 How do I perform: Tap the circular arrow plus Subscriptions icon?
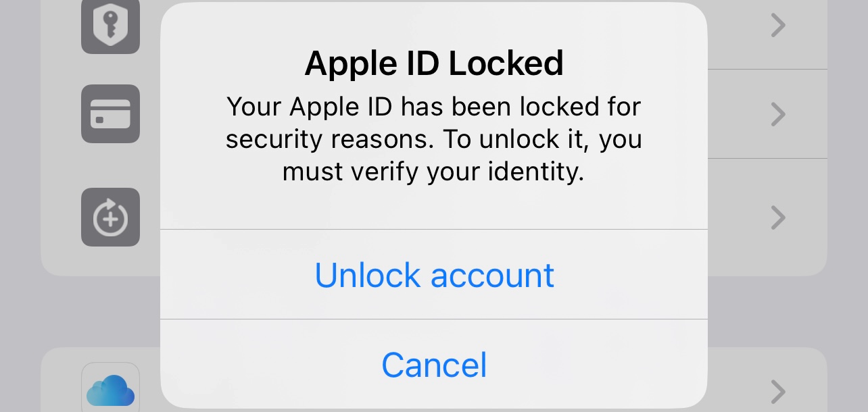110,217
